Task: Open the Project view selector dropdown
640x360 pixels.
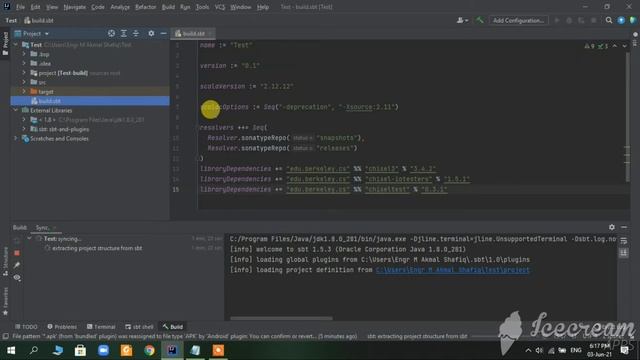Action: click(32, 33)
